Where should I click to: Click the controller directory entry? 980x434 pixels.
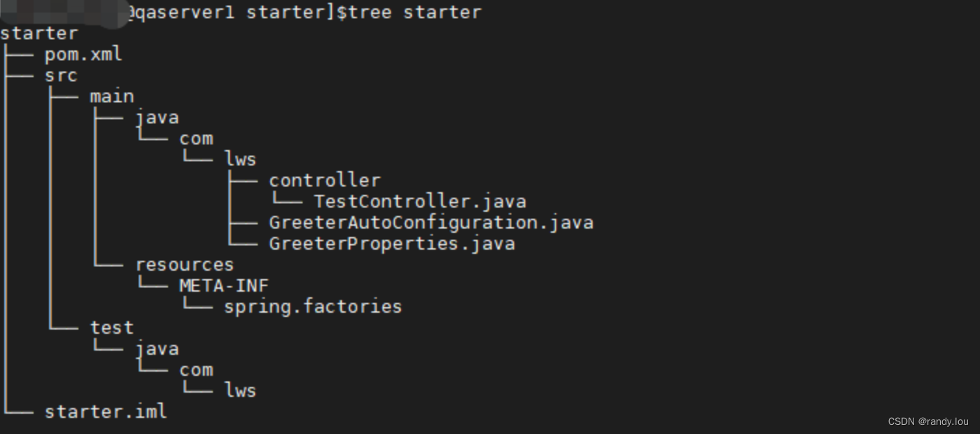coord(325,180)
